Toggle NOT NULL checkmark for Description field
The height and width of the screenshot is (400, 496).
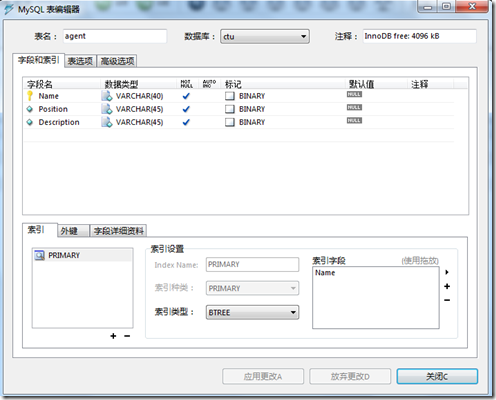186,122
